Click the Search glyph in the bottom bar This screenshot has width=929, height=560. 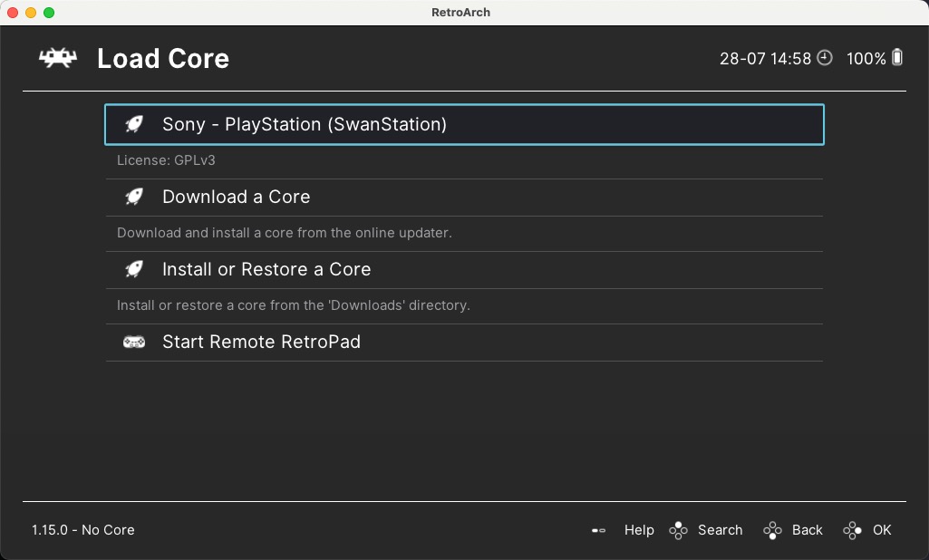pos(678,530)
